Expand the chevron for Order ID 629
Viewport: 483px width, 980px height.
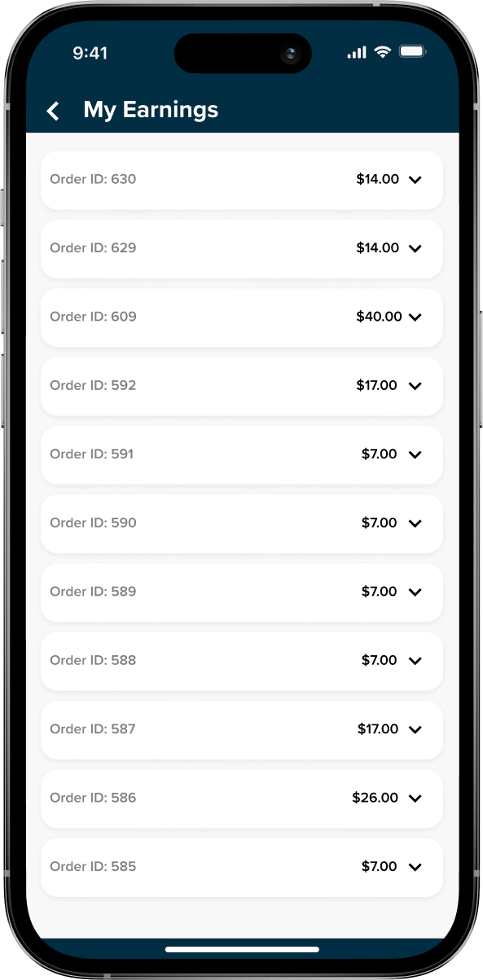point(415,248)
